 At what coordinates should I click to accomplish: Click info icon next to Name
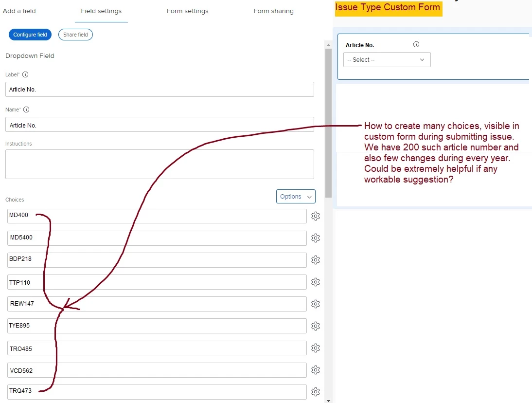pyautogui.click(x=26, y=110)
